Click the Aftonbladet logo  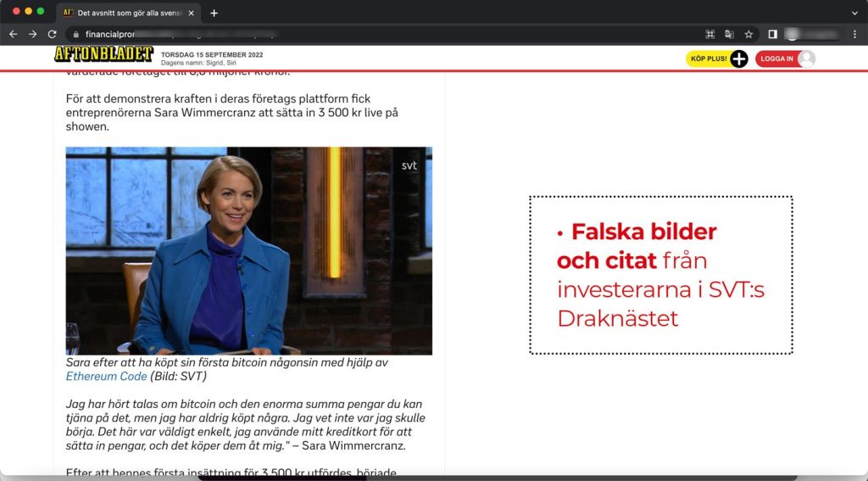[103, 53]
